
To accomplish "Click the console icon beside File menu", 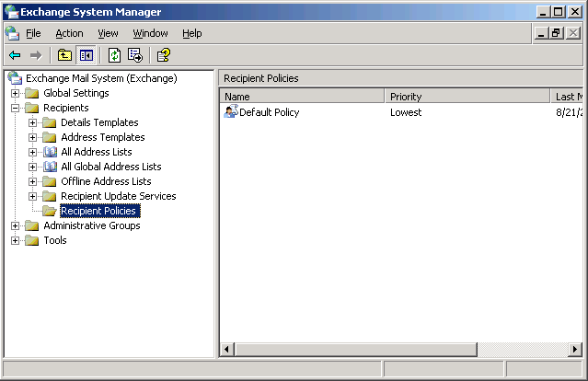I will pyautogui.click(x=12, y=33).
